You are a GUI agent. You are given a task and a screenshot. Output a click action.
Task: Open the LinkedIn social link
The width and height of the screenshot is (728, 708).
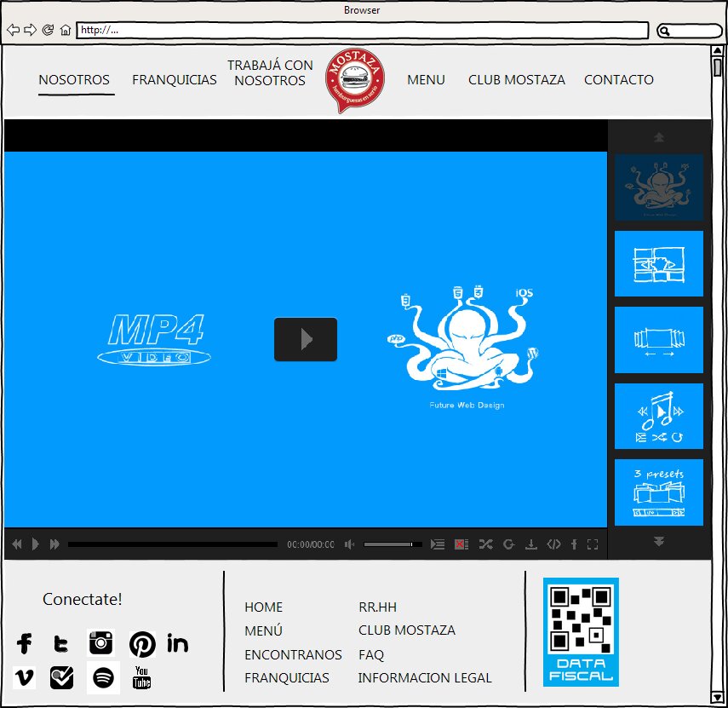point(178,643)
